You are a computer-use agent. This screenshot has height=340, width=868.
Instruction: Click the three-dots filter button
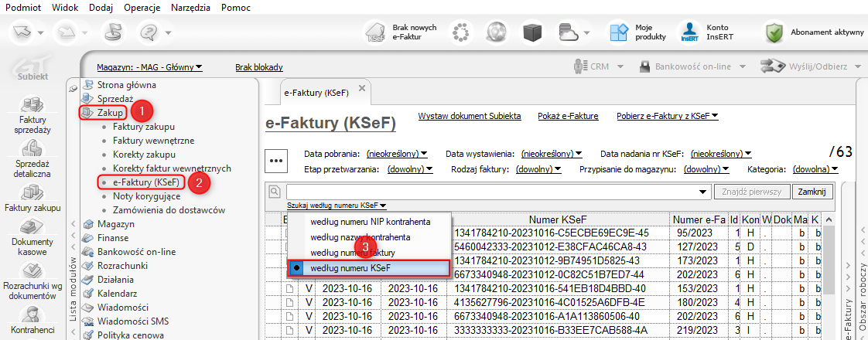275,160
